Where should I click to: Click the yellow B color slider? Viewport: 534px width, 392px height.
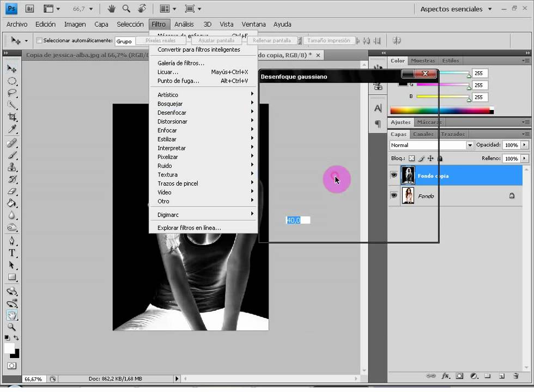coord(442,97)
